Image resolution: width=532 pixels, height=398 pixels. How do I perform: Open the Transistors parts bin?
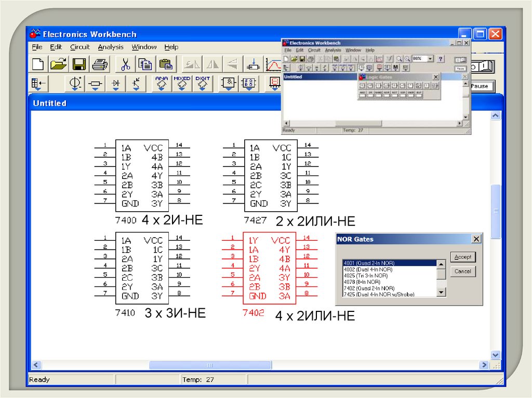tap(136, 84)
